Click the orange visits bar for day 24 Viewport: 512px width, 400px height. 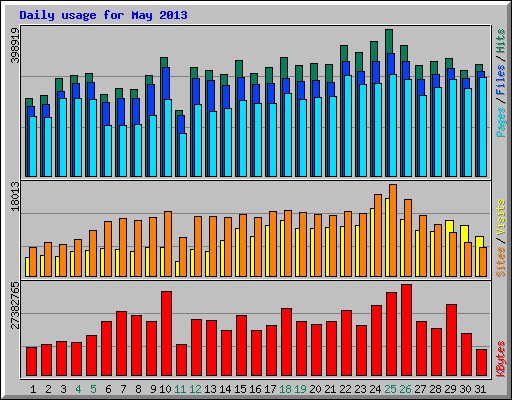pyautogui.click(x=378, y=235)
